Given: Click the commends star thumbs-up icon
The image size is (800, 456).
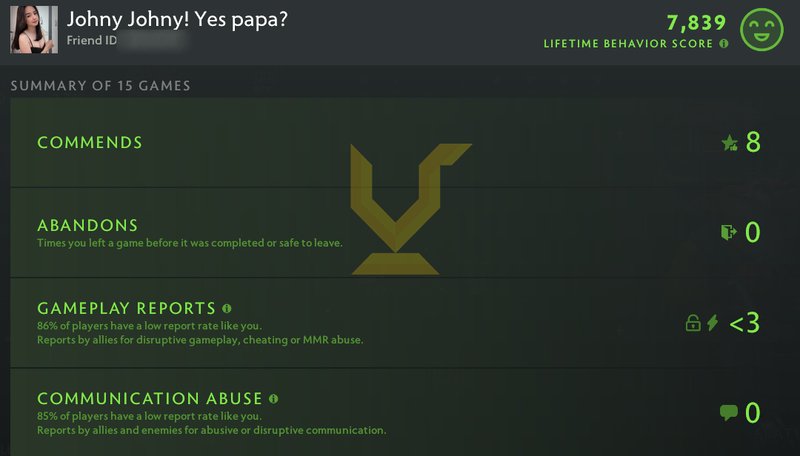Looking at the screenshot, I should 730,143.
